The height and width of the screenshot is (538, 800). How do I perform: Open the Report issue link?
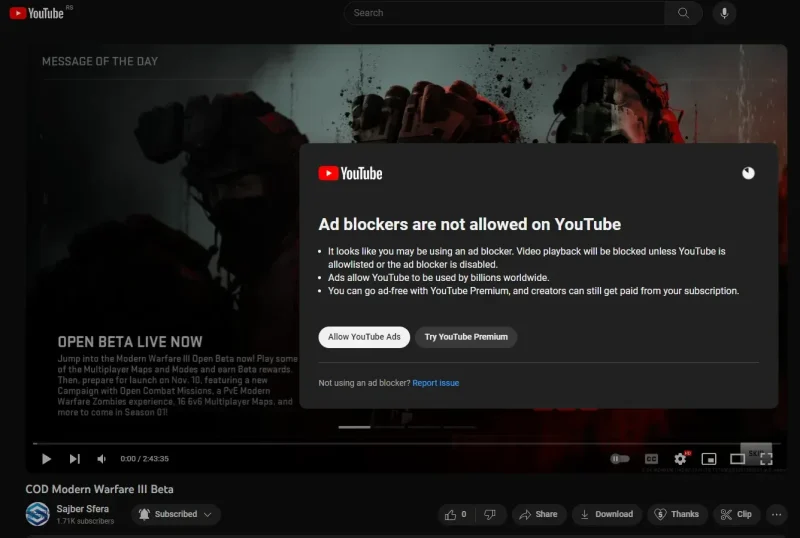[436, 383]
